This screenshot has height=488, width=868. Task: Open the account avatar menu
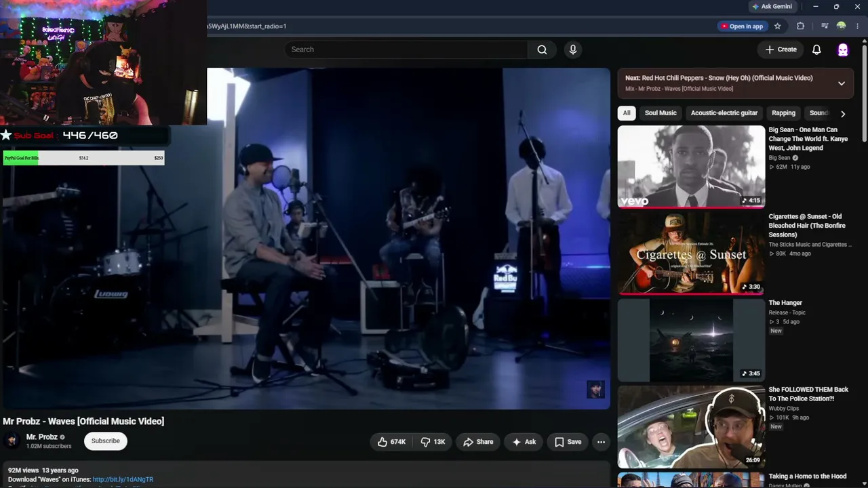(843, 49)
